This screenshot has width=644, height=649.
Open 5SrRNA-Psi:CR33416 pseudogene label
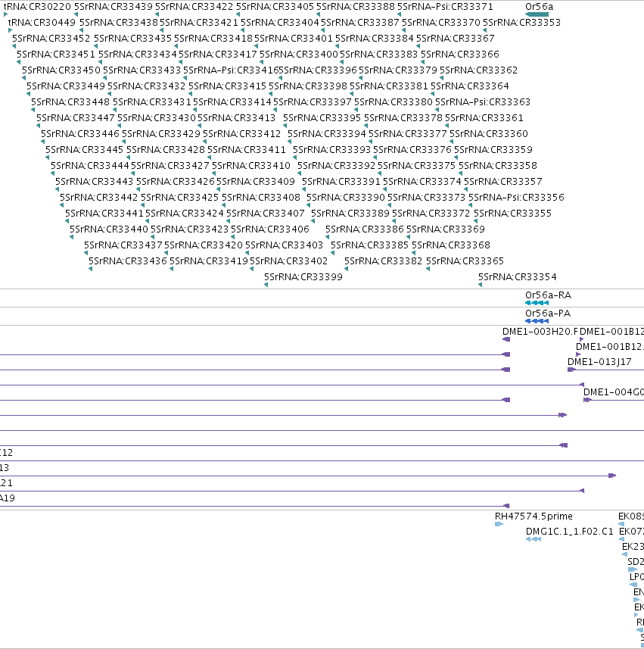(231, 70)
